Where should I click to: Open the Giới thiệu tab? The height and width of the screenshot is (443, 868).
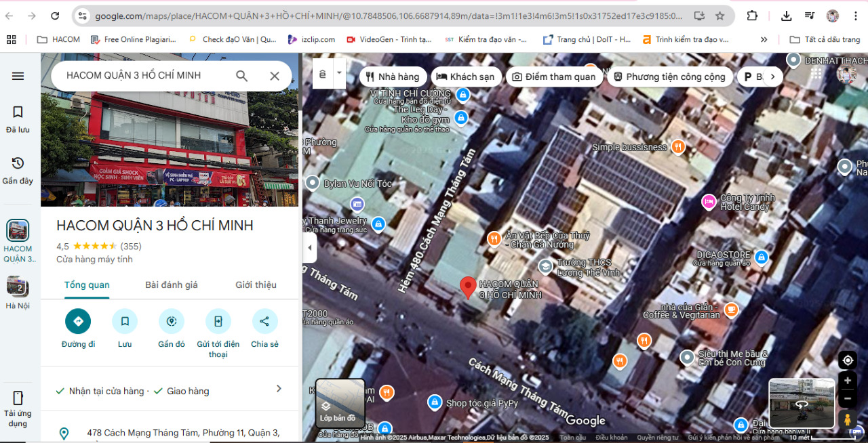pyautogui.click(x=256, y=285)
